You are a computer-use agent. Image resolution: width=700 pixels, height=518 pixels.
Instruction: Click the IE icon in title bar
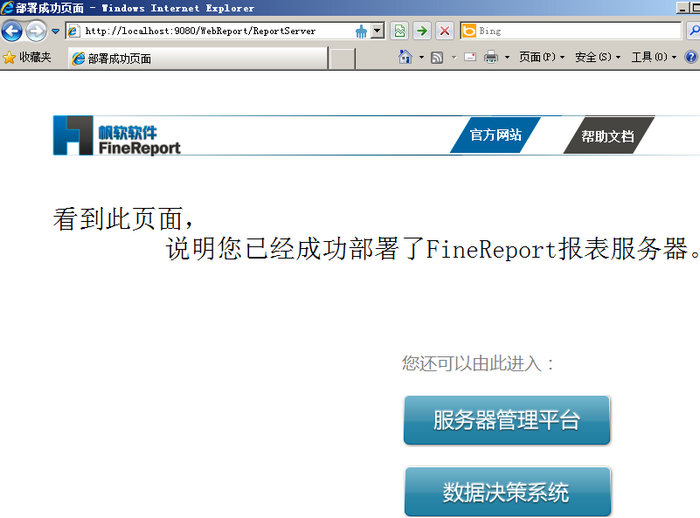pos(7,8)
